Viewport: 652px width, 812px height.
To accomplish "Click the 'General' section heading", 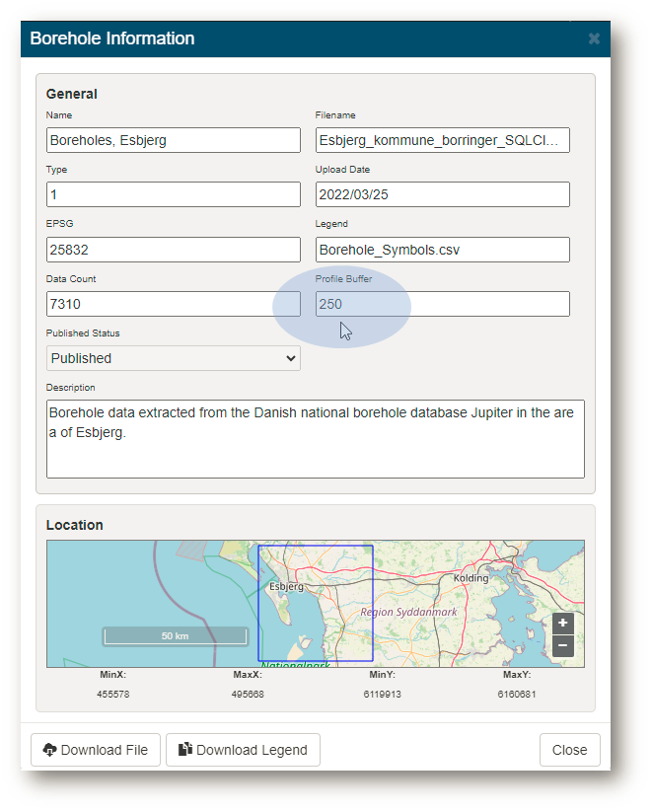I will 71,94.
